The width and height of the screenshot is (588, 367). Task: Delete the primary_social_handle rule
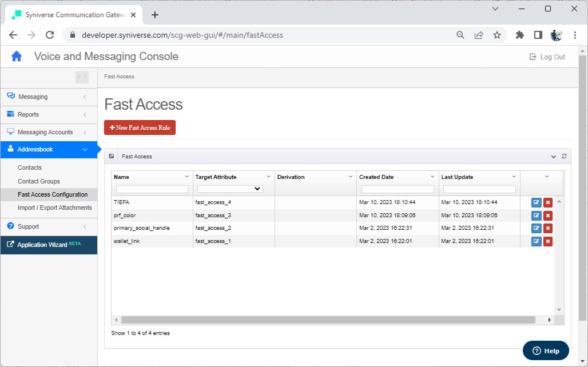pos(548,228)
